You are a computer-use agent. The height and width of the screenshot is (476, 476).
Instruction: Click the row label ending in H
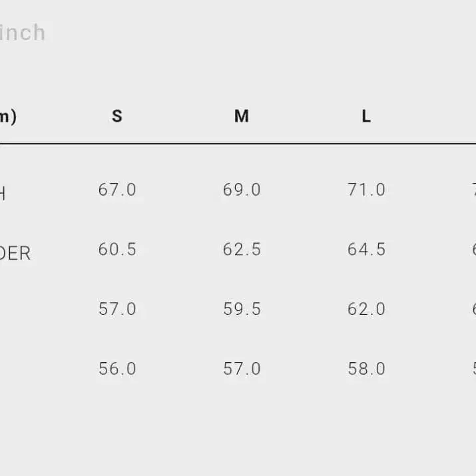pyautogui.click(x=3, y=194)
